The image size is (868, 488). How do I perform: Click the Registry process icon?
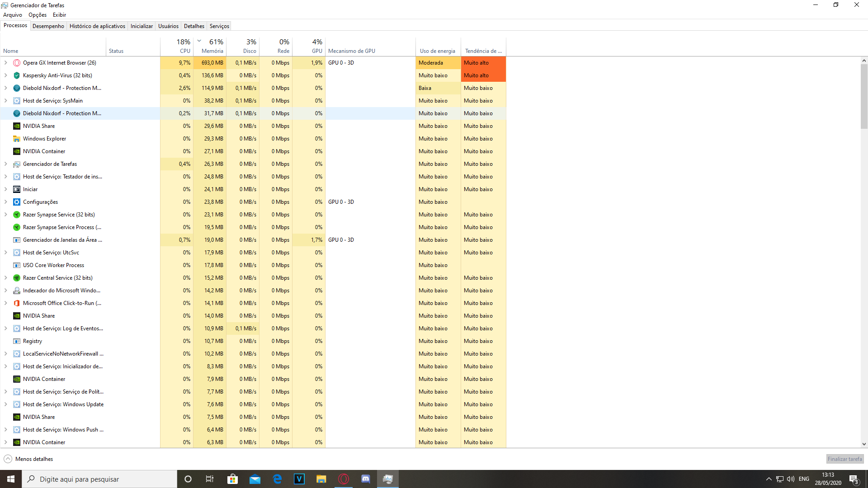click(17, 341)
